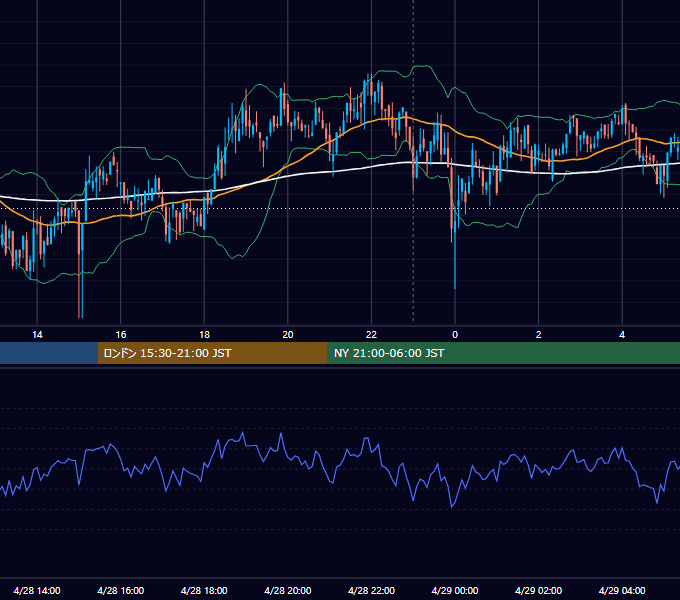Click the ロンドン 15:30-21:00 JST session band
Viewport: 680px width, 600px height.
[212, 353]
